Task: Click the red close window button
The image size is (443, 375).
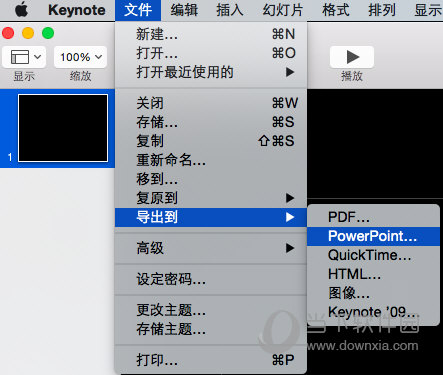Action: [x=8, y=33]
